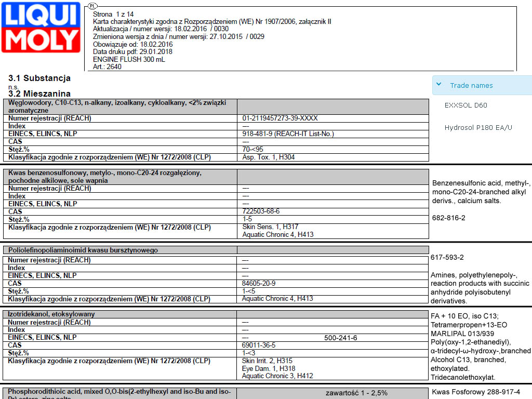The image size is (532, 399).
Task: Click the ENGINE FLUSH 300 mL product name
Action: pyautogui.click(x=129, y=59)
